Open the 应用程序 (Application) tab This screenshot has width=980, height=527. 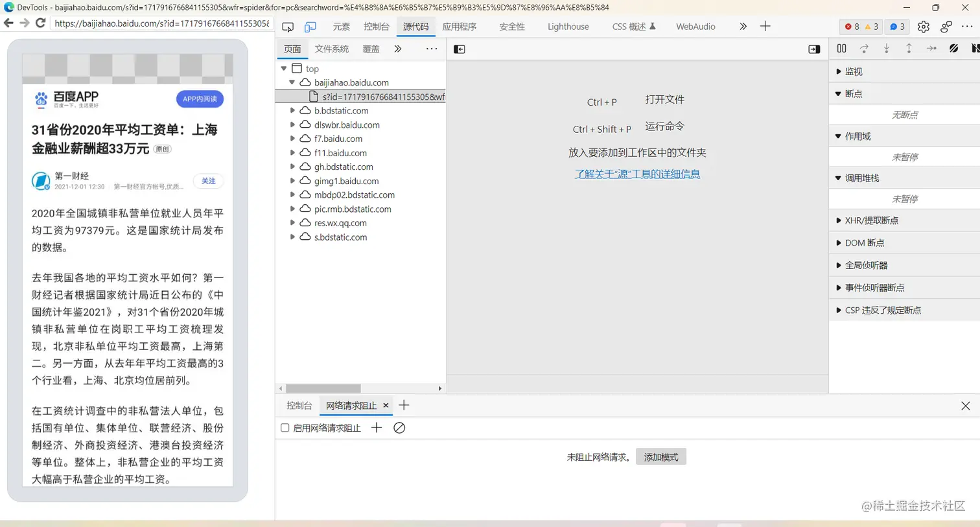pos(460,27)
